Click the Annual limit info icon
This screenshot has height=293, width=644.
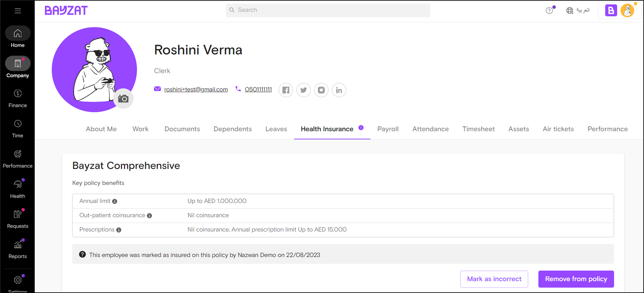point(115,201)
